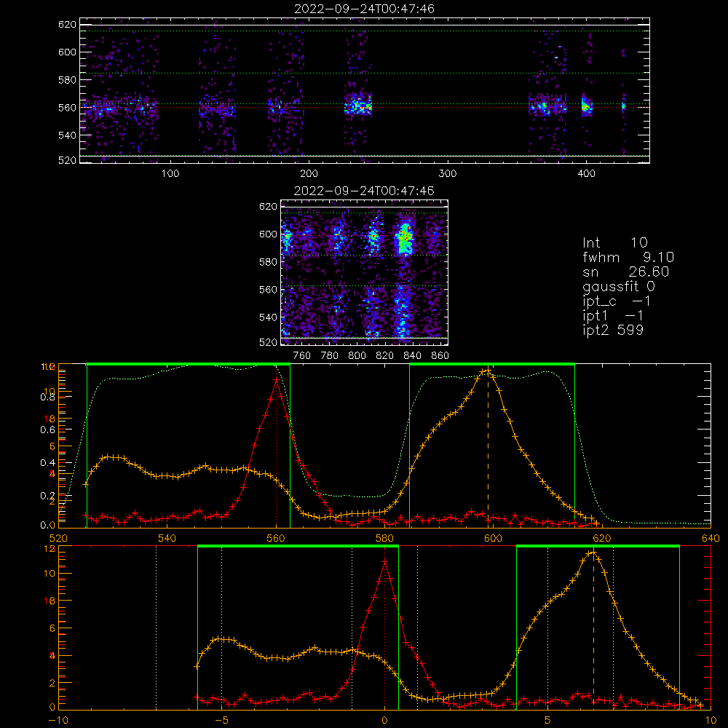Click the red curve peak at 0 in bottom plot
This screenshot has height=728, width=728.
pos(384,562)
